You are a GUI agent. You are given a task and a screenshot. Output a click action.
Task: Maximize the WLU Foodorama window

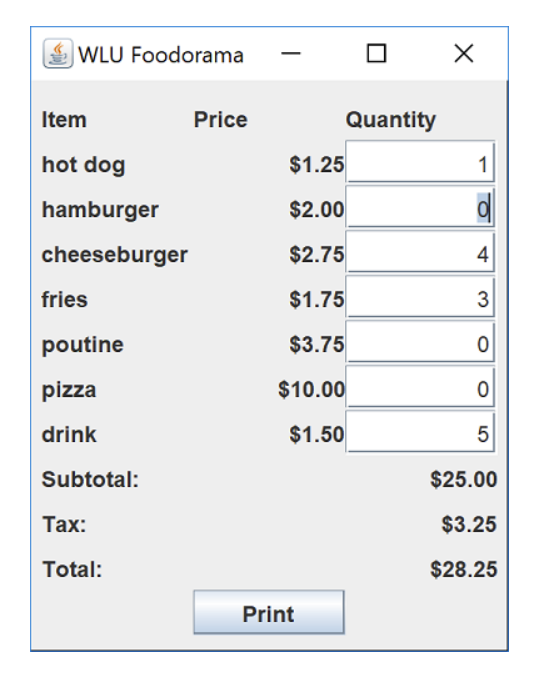tap(376, 54)
